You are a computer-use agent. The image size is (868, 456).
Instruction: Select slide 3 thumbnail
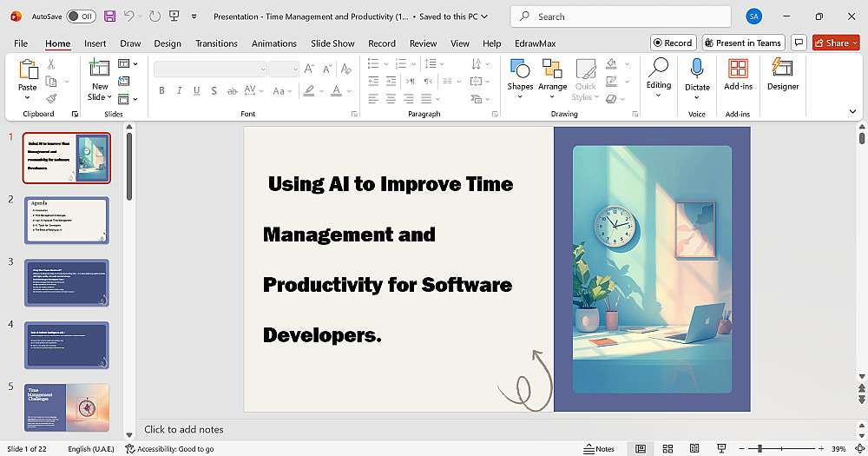(x=67, y=282)
